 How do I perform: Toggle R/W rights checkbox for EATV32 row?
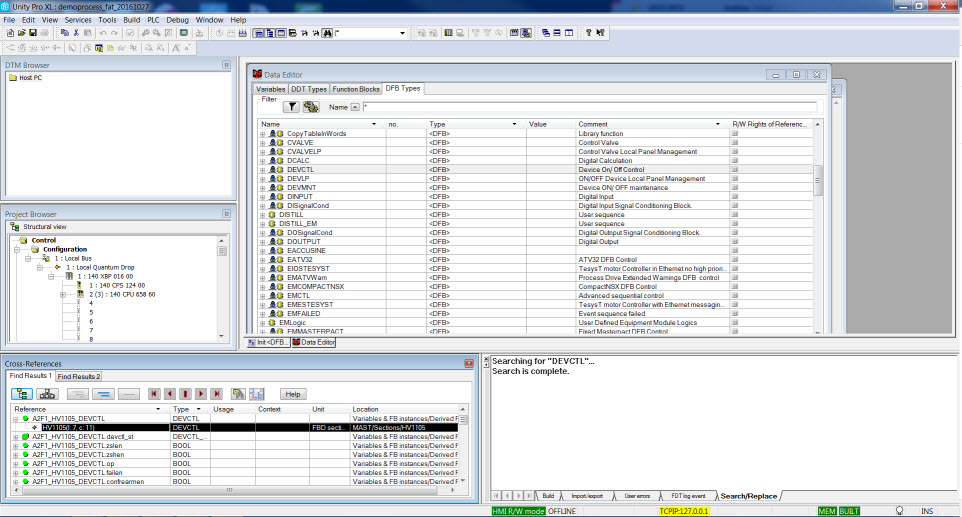(734, 259)
